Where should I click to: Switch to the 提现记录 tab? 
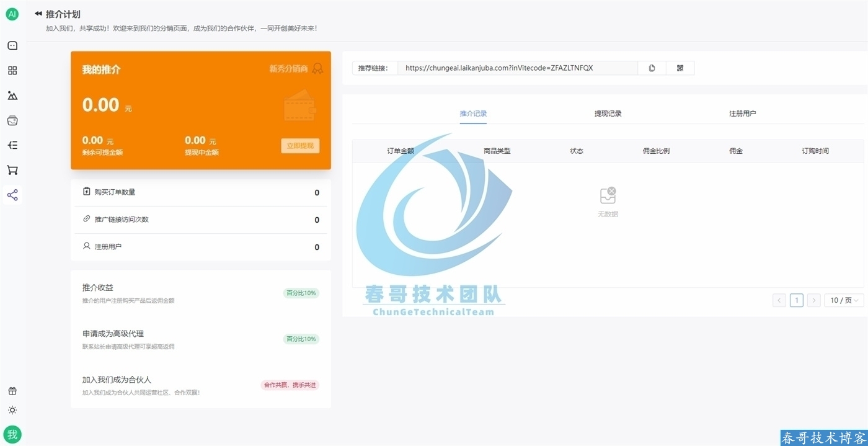(608, 114)
